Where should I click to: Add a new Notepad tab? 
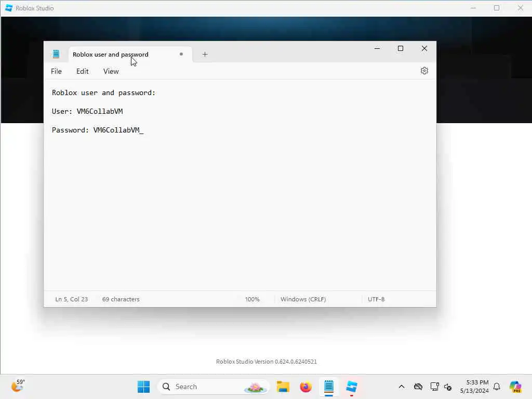205,54
